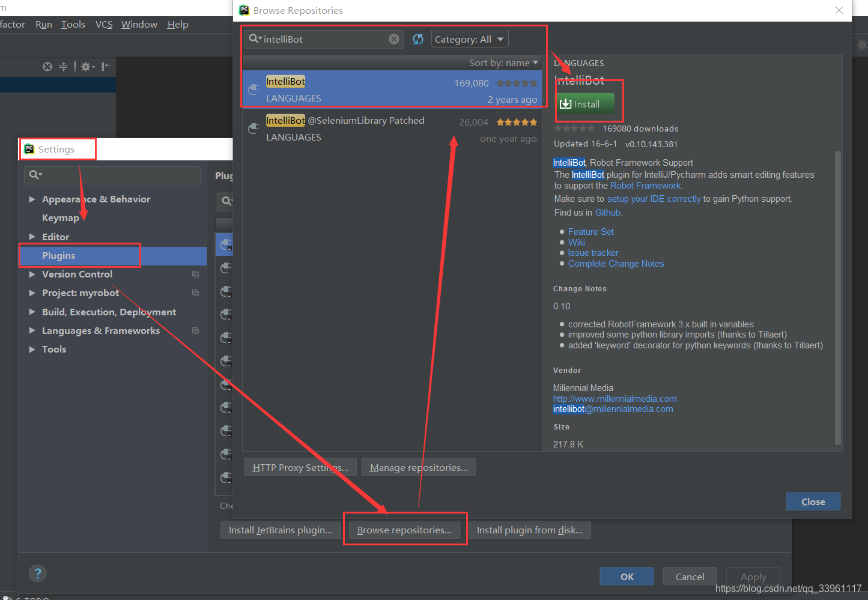Click the star rating of the IntelliBot row
Viewport: 868px width, 600px height.
(x=517, y=83)
